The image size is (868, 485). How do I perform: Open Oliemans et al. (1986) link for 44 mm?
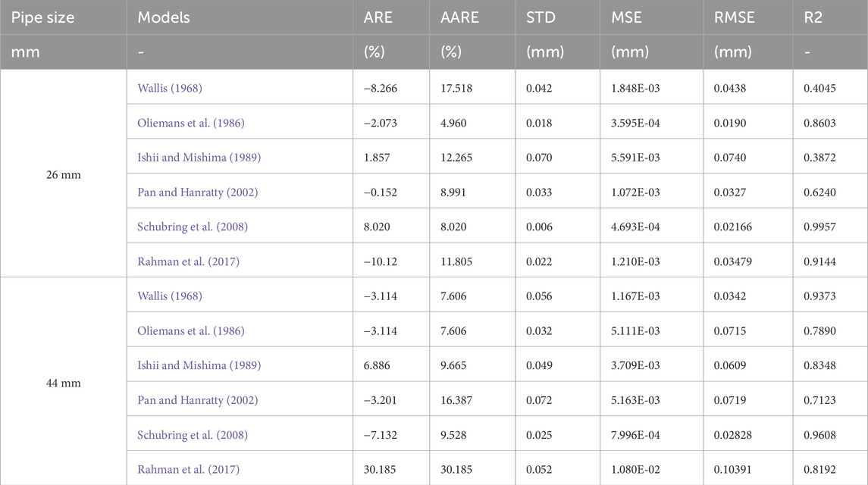[x=191, y=330]
